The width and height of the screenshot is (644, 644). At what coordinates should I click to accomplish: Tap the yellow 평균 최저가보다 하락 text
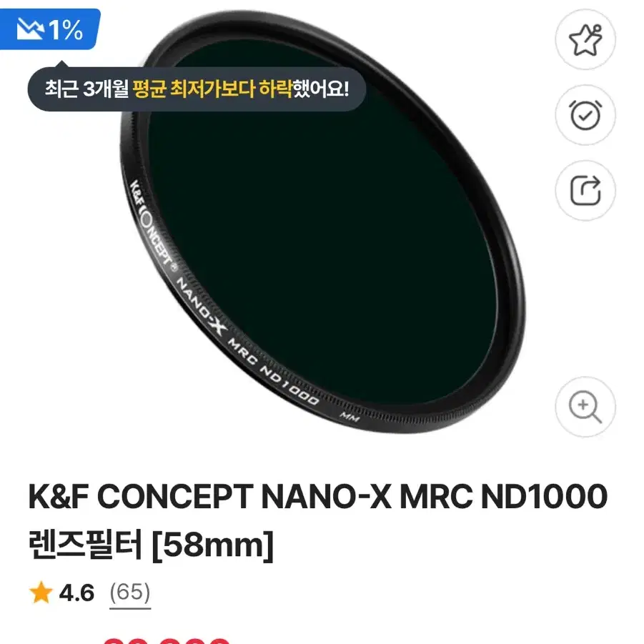click(x=212, y=89)
